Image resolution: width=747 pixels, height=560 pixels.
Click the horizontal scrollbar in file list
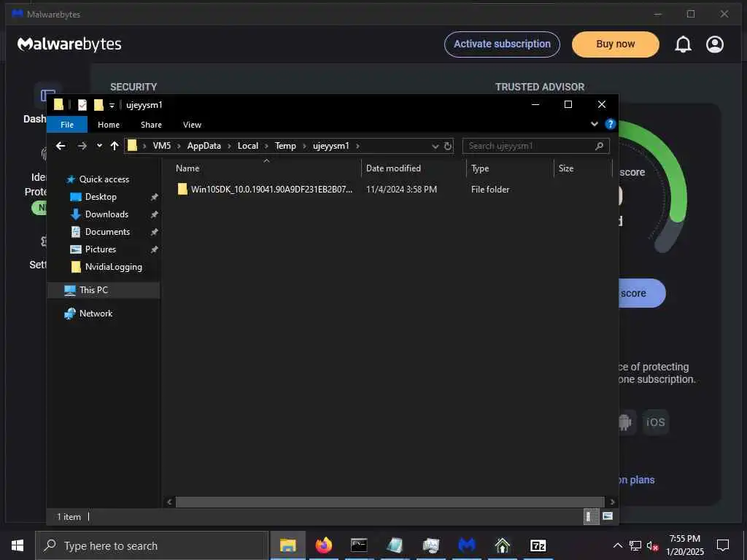[390, 502]
